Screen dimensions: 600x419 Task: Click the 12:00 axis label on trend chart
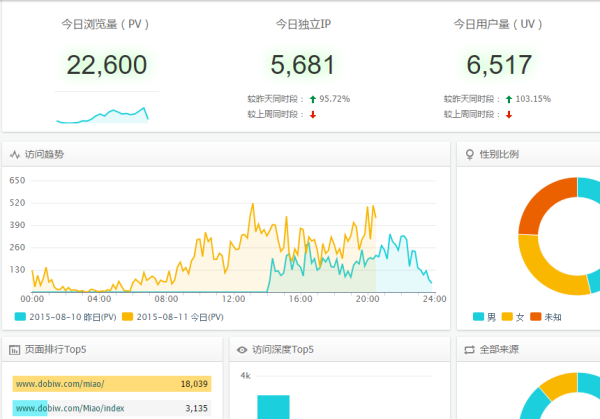tap(233, 299)
